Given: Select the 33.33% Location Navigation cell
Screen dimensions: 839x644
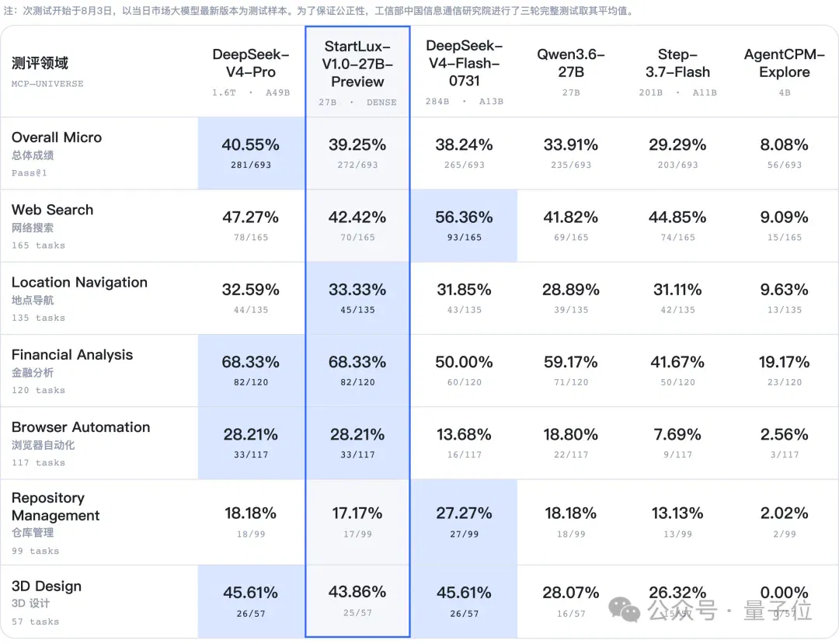Looking at the screenshot, I should tap(357, 298).
